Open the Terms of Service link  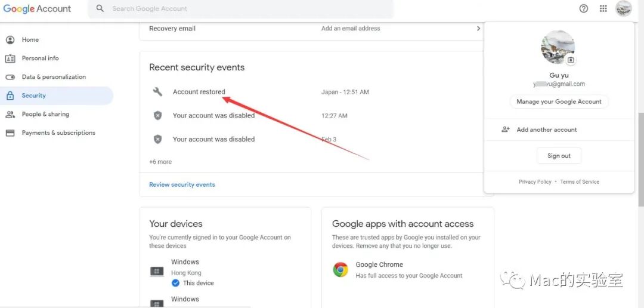(580, 182)
